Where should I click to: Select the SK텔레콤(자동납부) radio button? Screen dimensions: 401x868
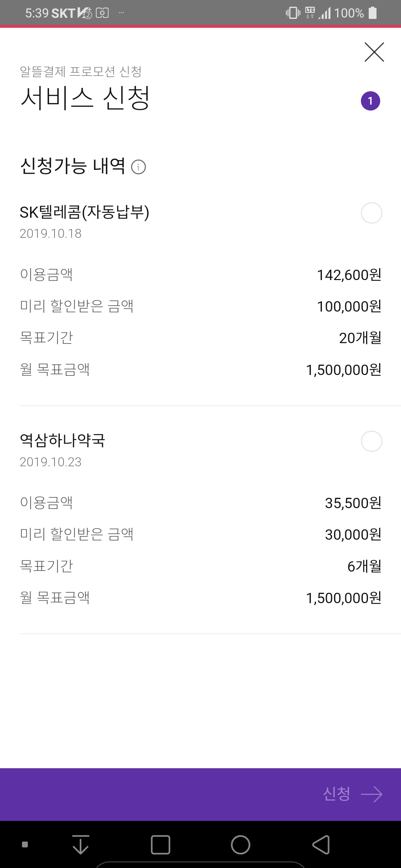[x=371, y=213]
